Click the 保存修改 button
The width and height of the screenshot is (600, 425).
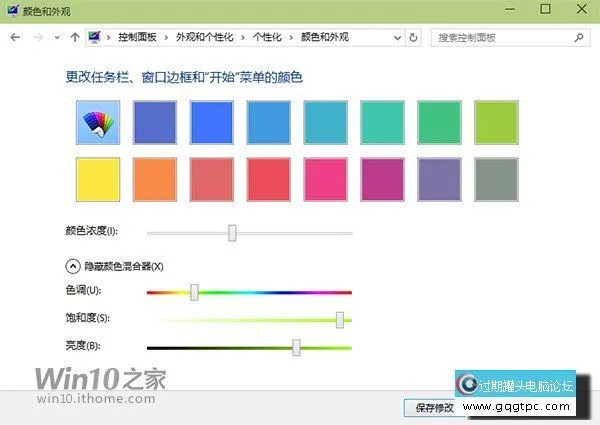428,407
